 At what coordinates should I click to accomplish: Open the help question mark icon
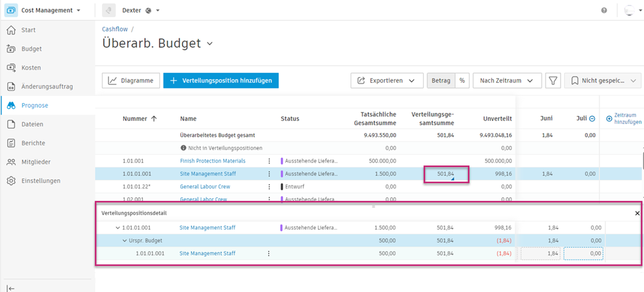coord(604,10)
